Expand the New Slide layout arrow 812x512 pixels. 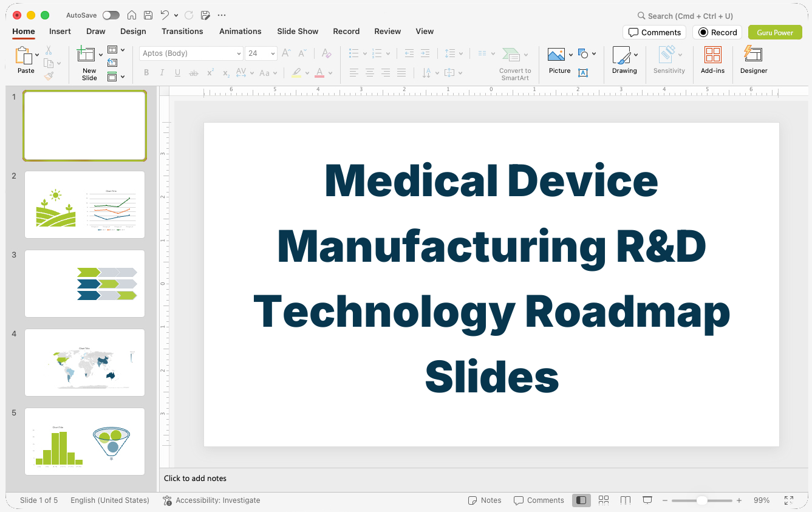[101, 55]
